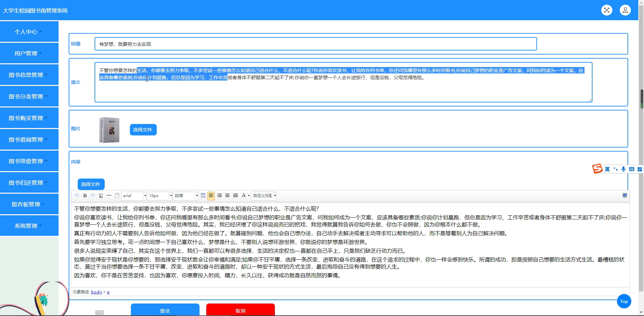The height and width of the screenshot is (316, 644).
Task: Click the 大学生校园图书角管理系统 header title
Action: [35, 10]
